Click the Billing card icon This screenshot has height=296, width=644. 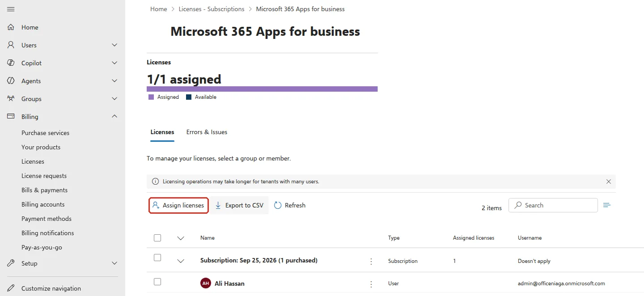coord(11,117)
